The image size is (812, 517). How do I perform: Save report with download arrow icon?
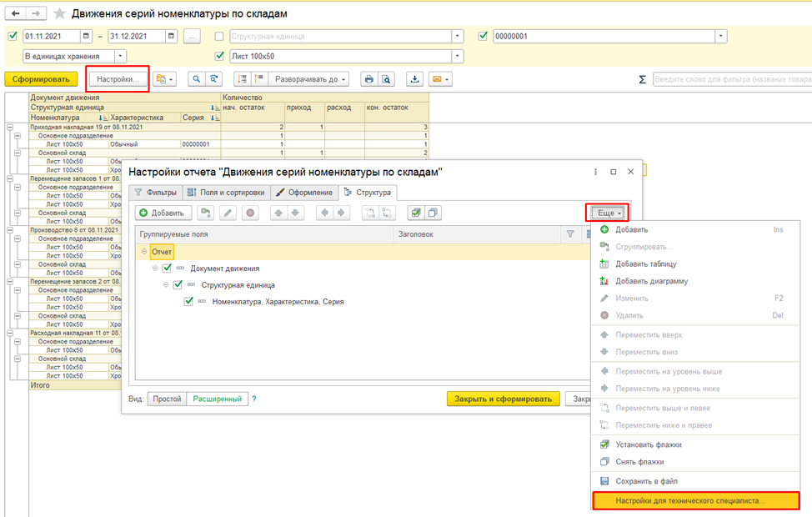[415, 79]
